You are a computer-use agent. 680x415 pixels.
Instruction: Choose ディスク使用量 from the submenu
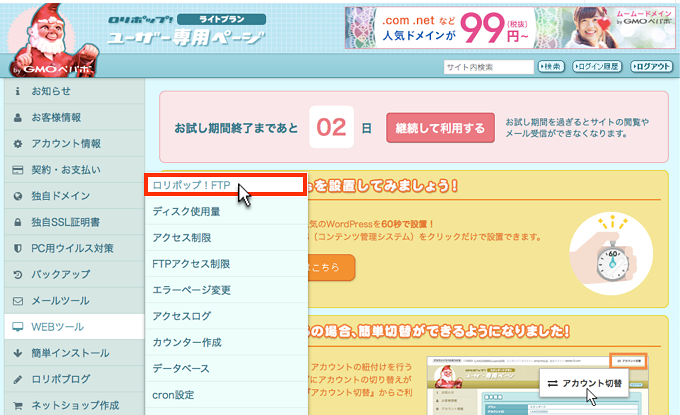(226, 212)
